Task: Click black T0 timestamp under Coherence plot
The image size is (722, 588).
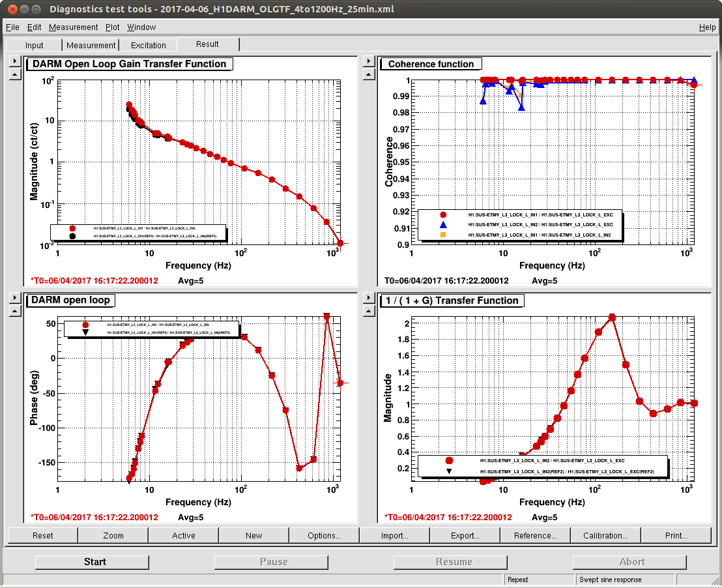Action: pos(446,280)
